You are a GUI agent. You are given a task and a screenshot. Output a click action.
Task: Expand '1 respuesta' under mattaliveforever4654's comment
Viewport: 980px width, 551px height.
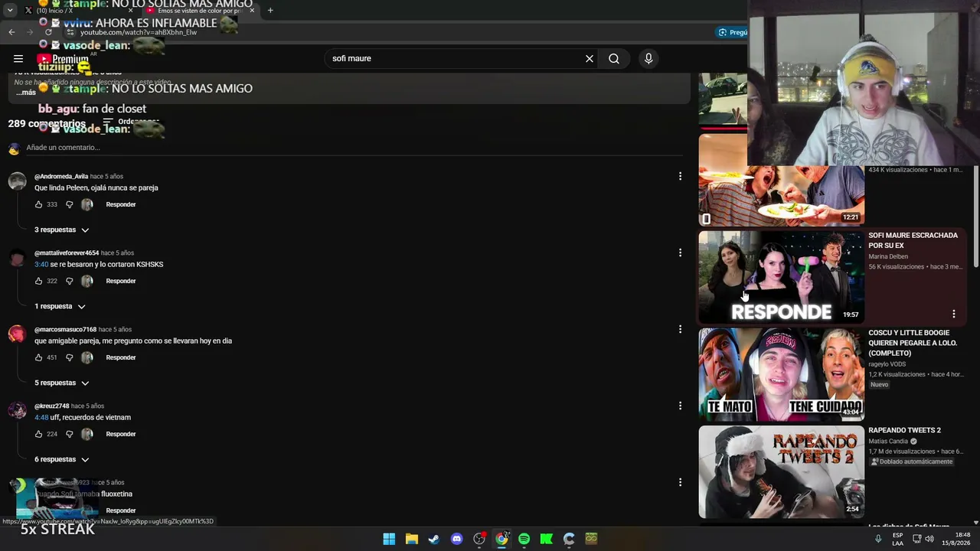pyautogui.click(x=60, y=306)
